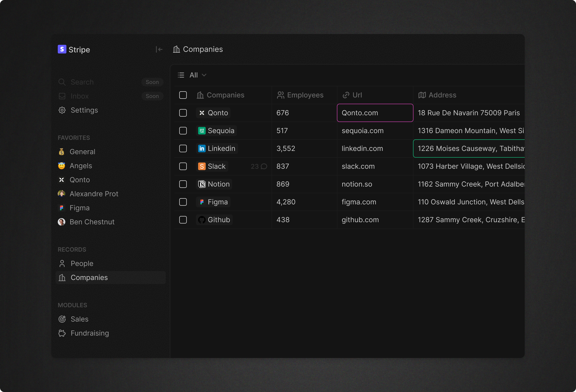Open Settings via gear icon
Screen dimensions: 576x392
(62, 110)
